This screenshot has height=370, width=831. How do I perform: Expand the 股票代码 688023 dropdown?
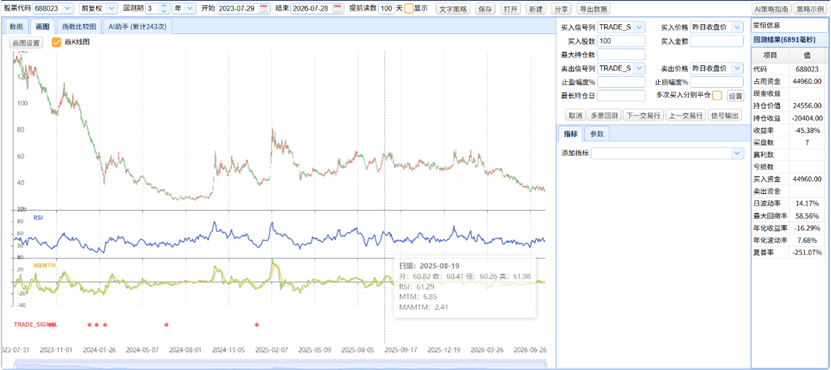[68, 8]
